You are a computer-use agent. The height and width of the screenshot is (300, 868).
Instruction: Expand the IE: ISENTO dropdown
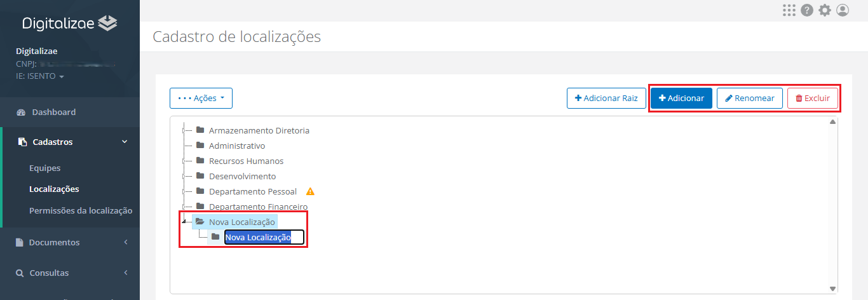pos(40,76)
